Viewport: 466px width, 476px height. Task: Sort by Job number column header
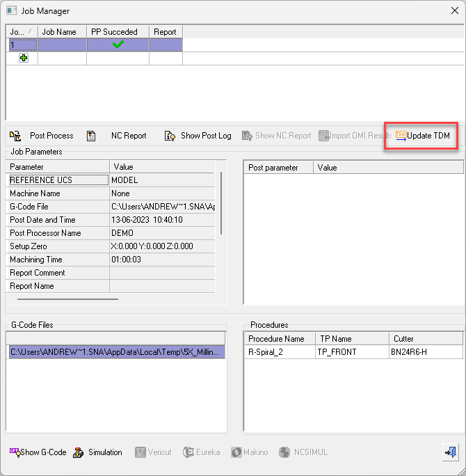point(21,31)
